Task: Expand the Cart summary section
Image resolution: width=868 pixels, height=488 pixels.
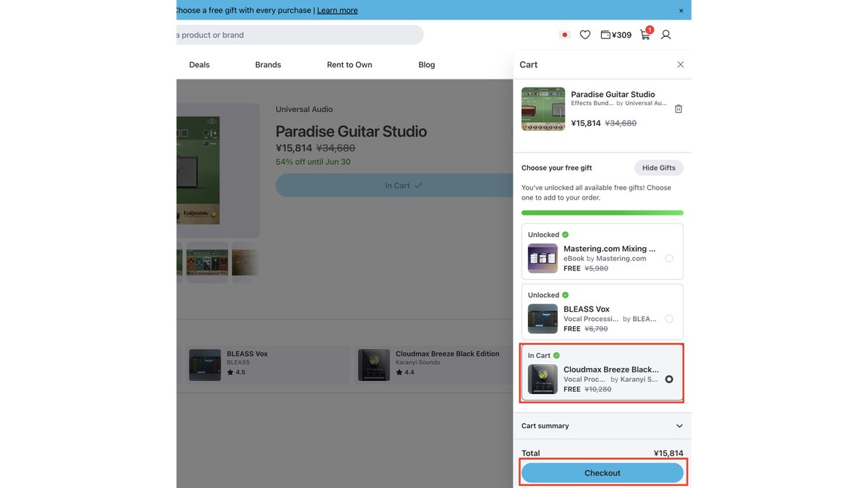Action: [x=603, y=426]
